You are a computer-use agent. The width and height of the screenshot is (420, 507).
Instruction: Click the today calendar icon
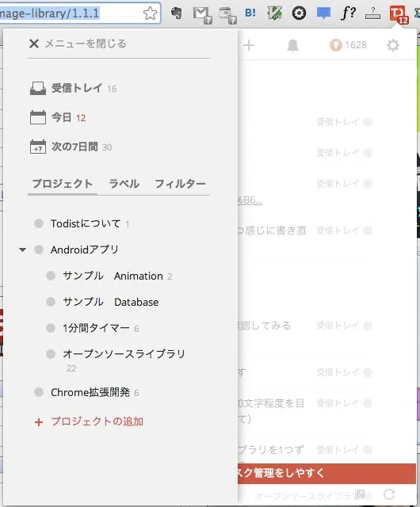click(38, 117)
